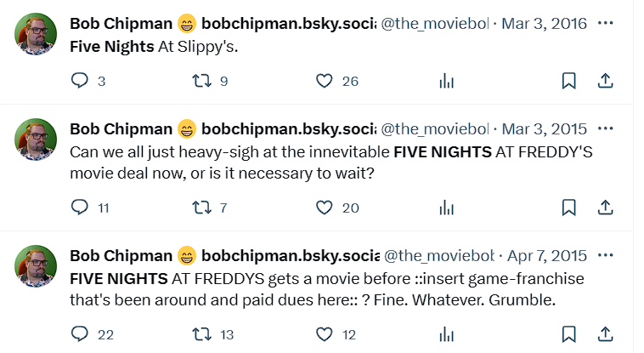
Task: Open more options on Mar 3, 2015 tweet
Action: (606, 129)
